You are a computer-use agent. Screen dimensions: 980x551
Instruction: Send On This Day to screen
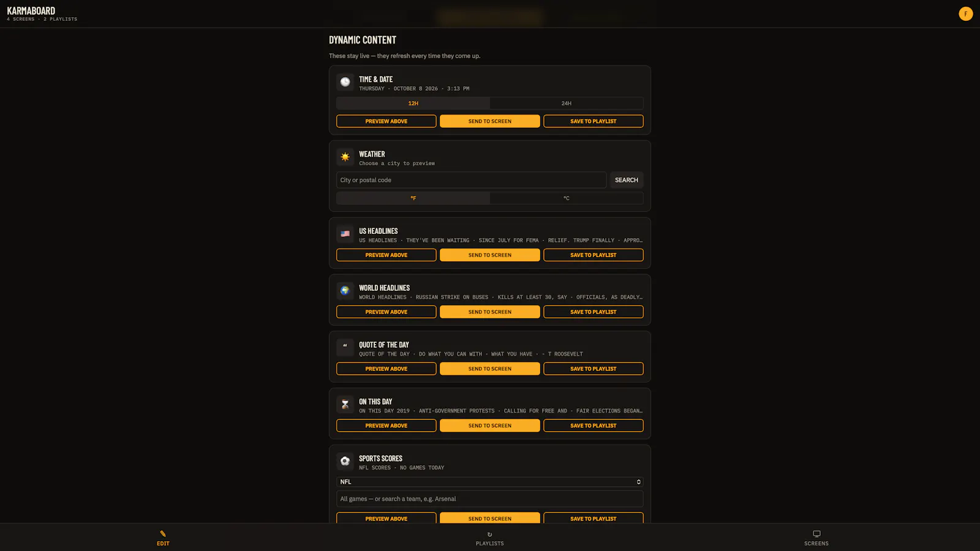point(490,426)
